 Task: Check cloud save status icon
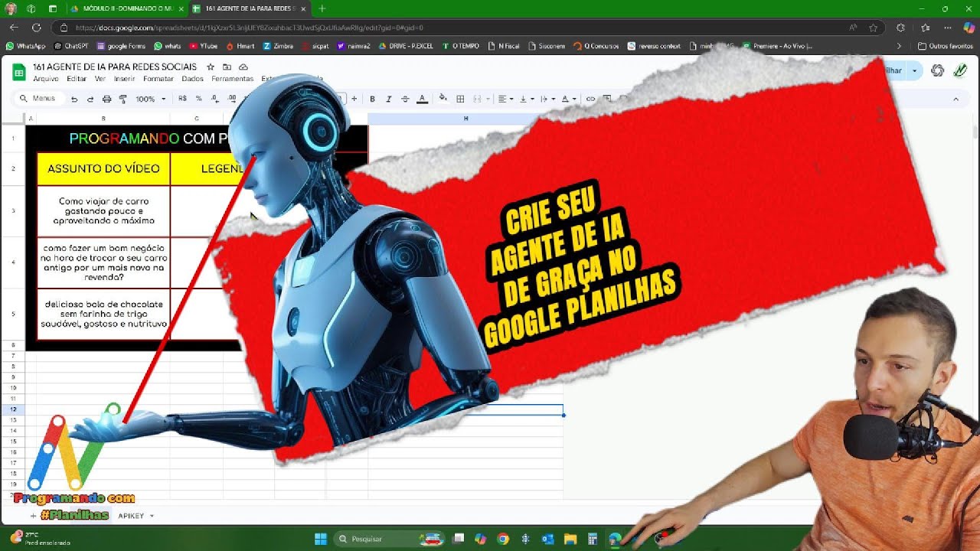point(243,67)
